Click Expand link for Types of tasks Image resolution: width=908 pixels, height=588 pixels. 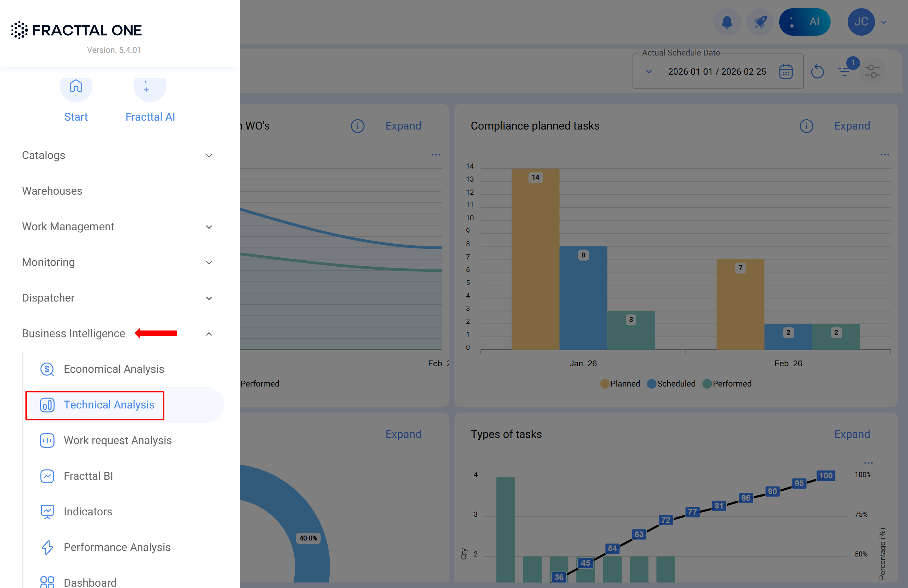(x=852, y=434)
